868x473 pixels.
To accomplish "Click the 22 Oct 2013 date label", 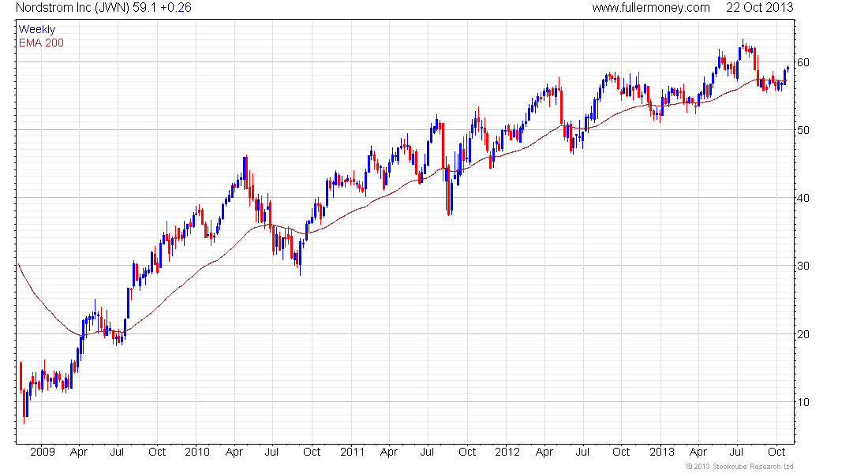I will [x=759, y=8].
